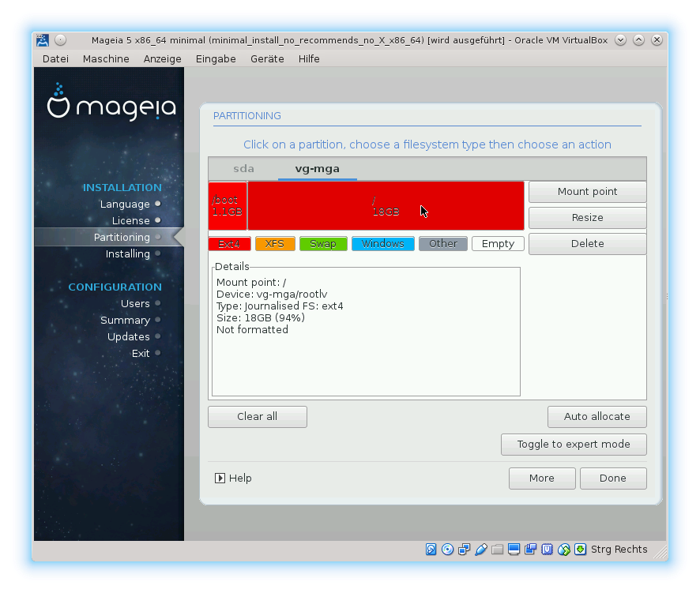Click the window resize grip corner
The image size is (700, 593).
[660, 553]
